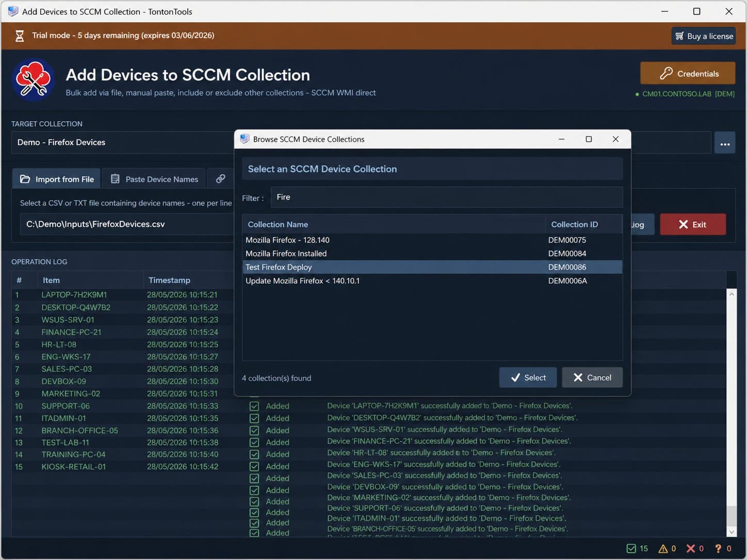Switch to the Import from File tab
The height and width of the screenshot is (560, 747).
57,179
